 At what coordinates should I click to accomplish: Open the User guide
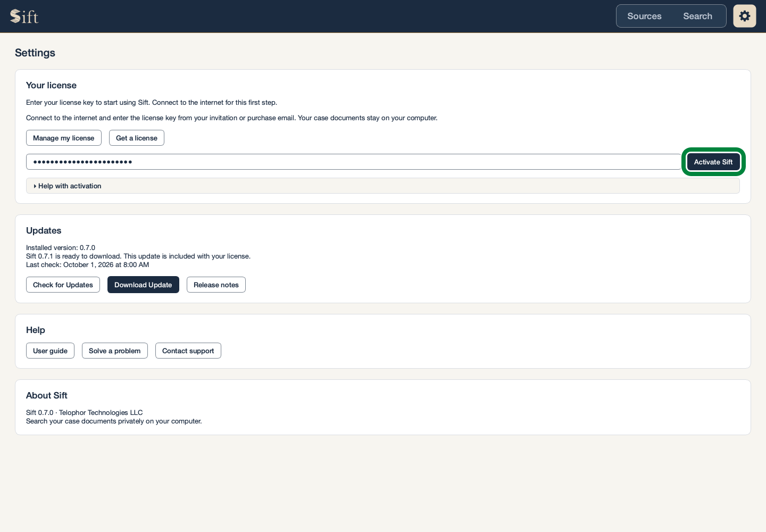pyautogui.click(x=50, y=351)
